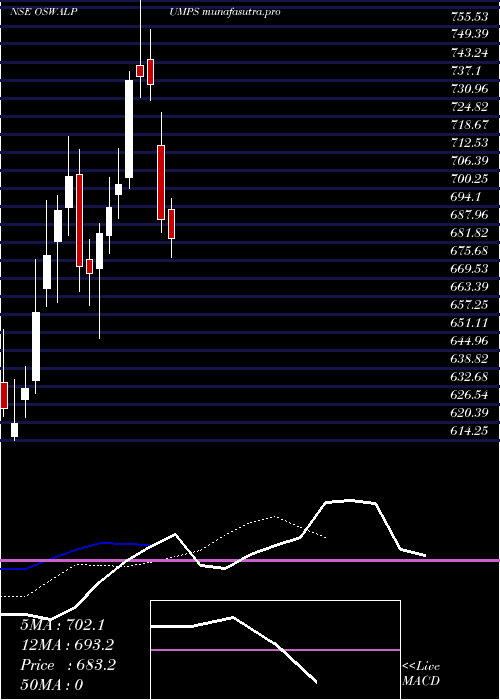Image resolution: width=500 pixels, height=700 pixels.
Task: Click the <<Live MACD label
Action: click(x=421, y=673)
